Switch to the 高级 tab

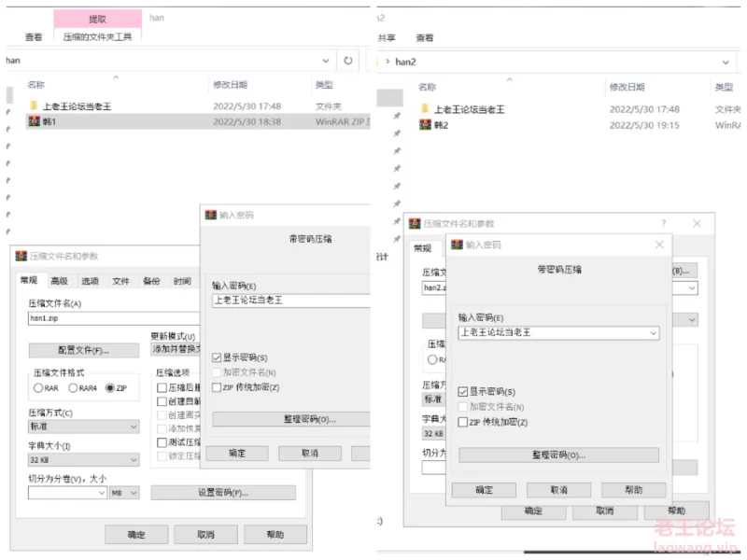[60, 281]
